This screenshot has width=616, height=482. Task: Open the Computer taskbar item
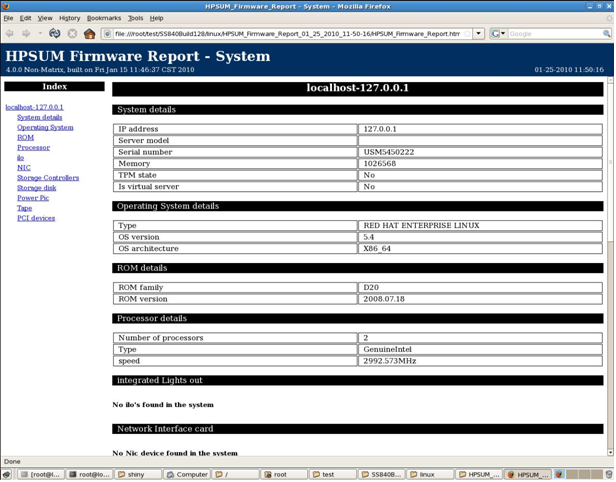[188, 475]
